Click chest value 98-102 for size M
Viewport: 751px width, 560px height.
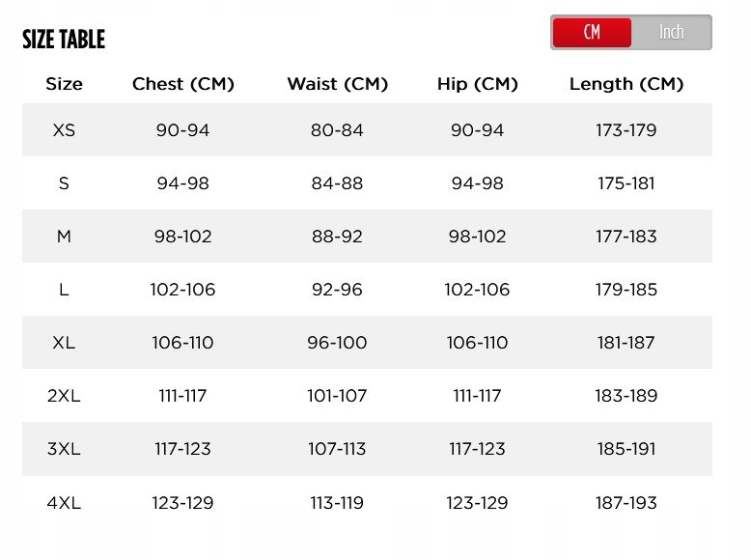pos(183,237)
